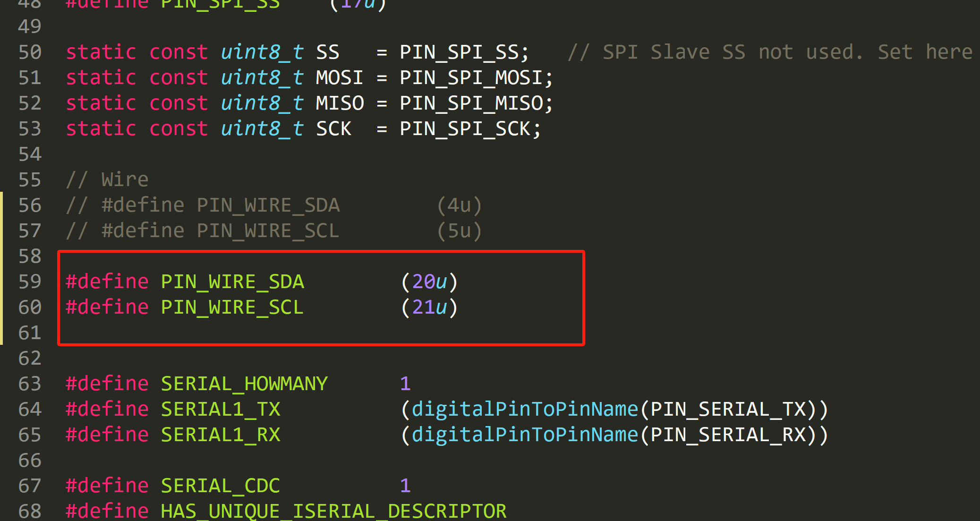Click line number 50 in gutter

click(30, 52)
